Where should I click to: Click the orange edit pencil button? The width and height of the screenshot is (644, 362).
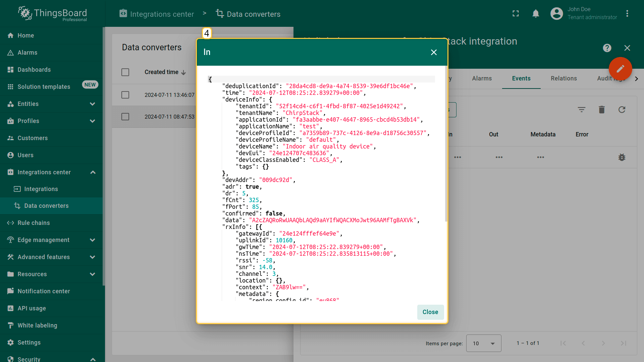pos(620,69)
